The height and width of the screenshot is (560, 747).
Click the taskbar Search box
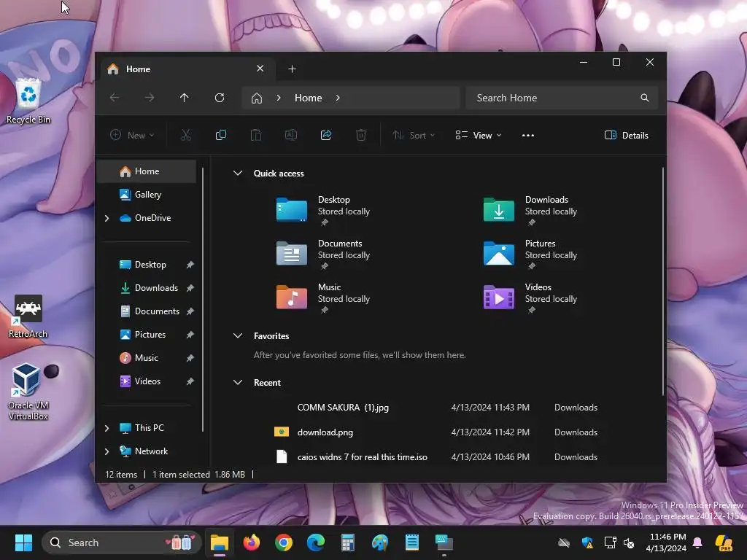coord(122,542)
